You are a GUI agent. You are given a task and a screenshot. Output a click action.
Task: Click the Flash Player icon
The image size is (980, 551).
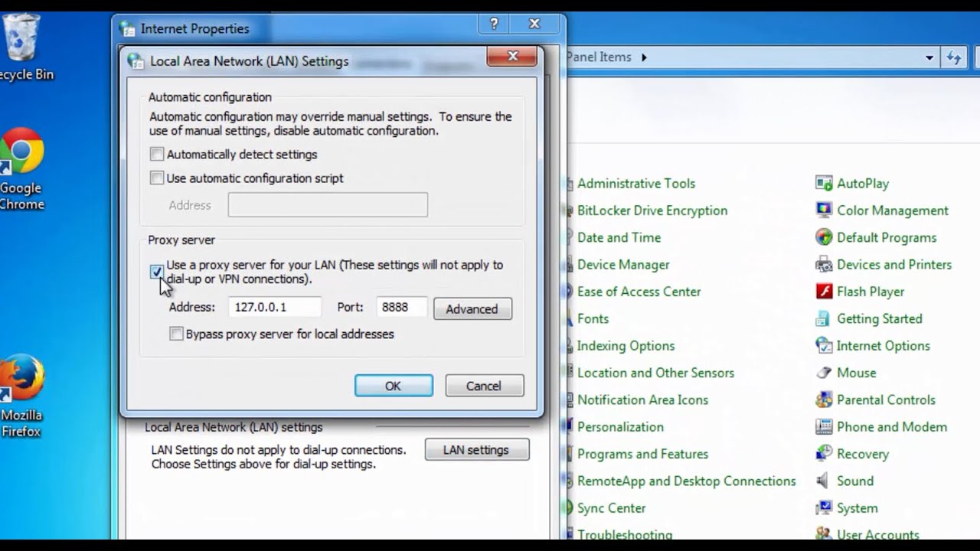(824, 292)
